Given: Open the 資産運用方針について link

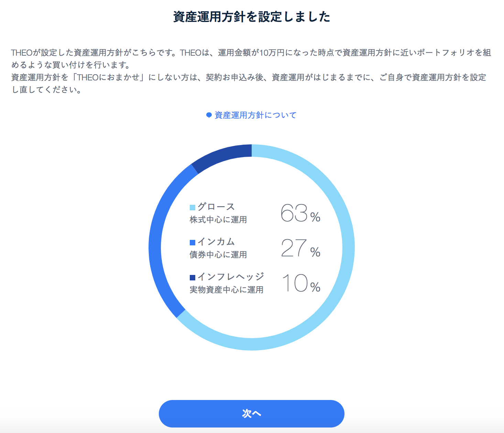Looking at the screenshot, I should [255, 115].
